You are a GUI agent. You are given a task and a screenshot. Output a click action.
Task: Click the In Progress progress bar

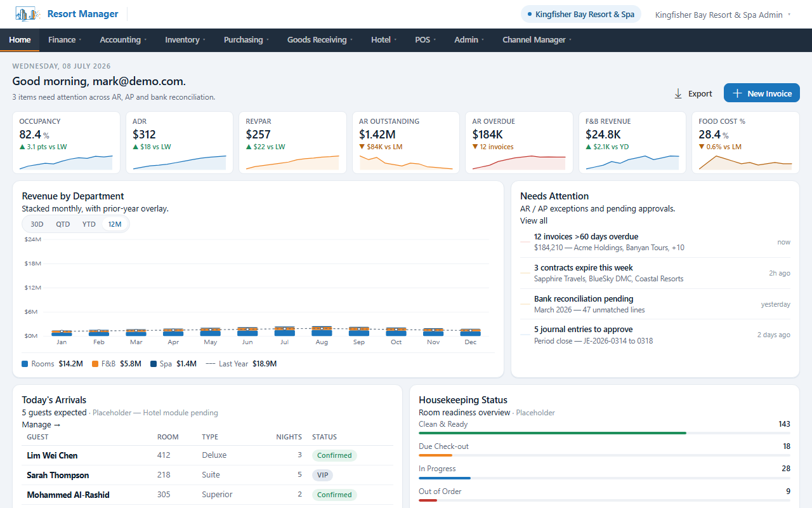click(605, 478)
